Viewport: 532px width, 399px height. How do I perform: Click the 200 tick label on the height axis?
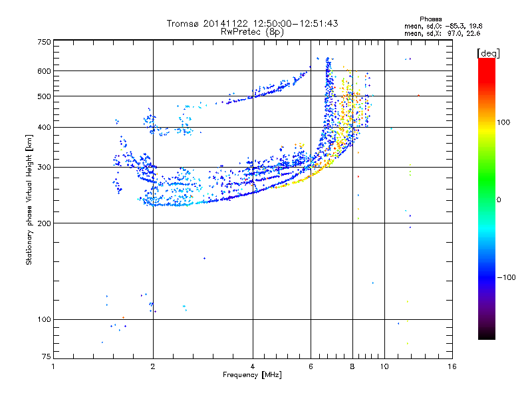click(44, 223)
